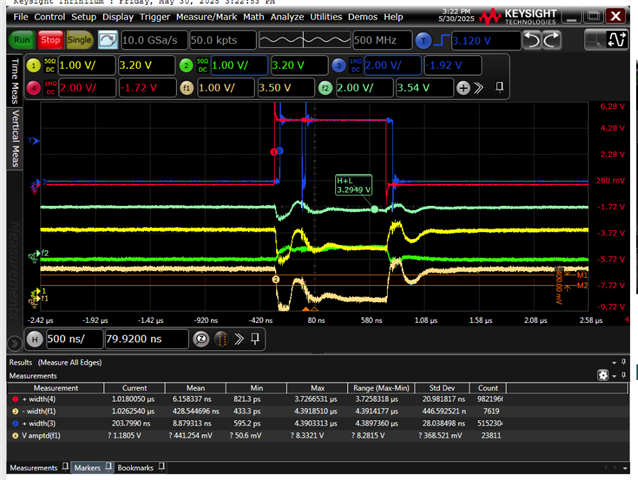This screenshot has width=638, height=480.
Task: Click channel 3 scale 2.00 V/ field
Action: pyautogui.click(x=392, y=65)
